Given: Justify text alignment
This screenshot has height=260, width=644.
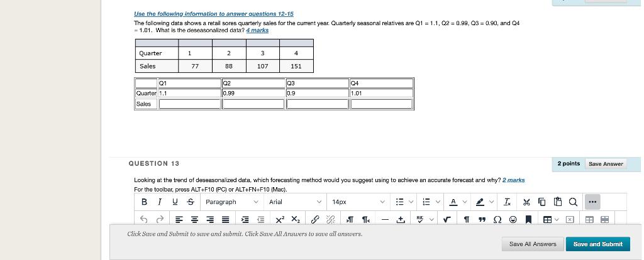Looking at the screenshot, I should 226,219.
